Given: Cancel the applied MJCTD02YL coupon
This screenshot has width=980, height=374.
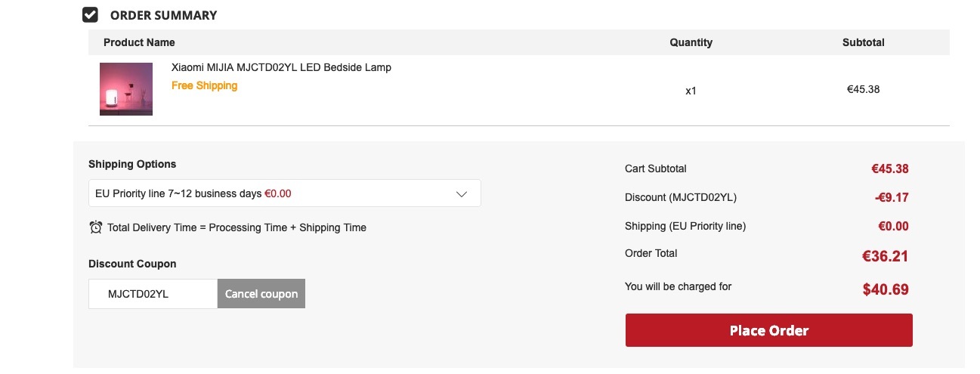Looking at the screenshot, I should coord(261,294).
